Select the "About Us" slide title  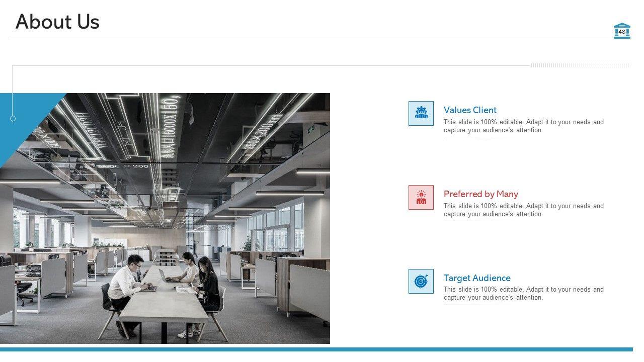click(x=57, y=22)
